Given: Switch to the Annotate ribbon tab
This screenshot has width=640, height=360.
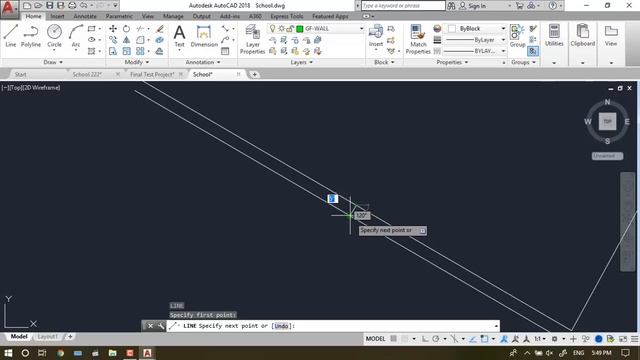Looking at the screenshot, I should click(x=85, y=16).
